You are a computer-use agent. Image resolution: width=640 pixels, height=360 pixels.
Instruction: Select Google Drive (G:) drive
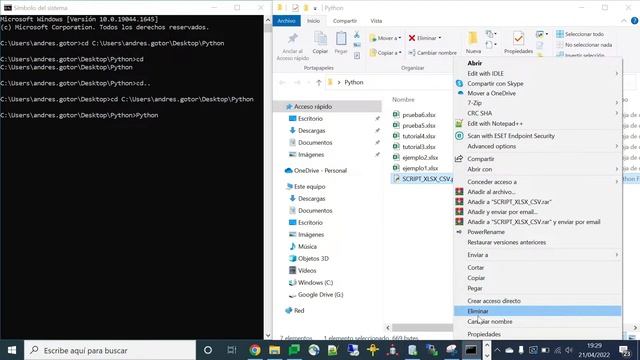tap(320, 295)
